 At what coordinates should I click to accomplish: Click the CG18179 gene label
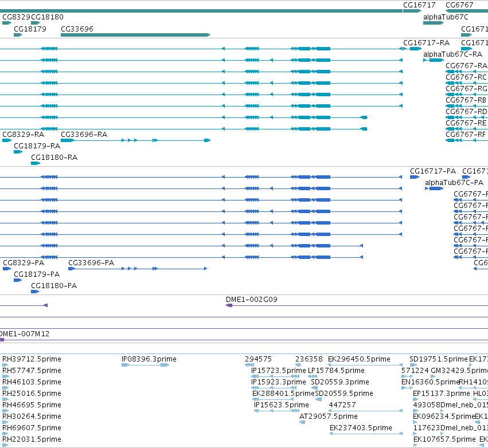30,29
